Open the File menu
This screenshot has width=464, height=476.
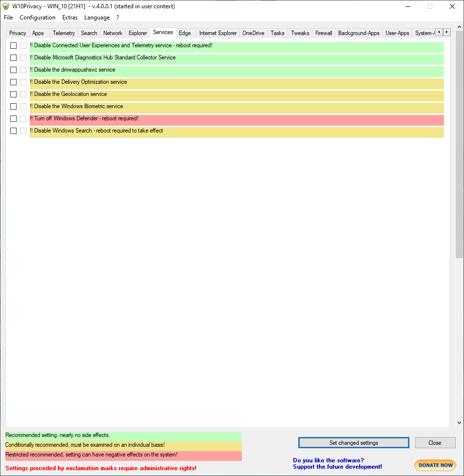pyautogui.click(x=8, y=18)
